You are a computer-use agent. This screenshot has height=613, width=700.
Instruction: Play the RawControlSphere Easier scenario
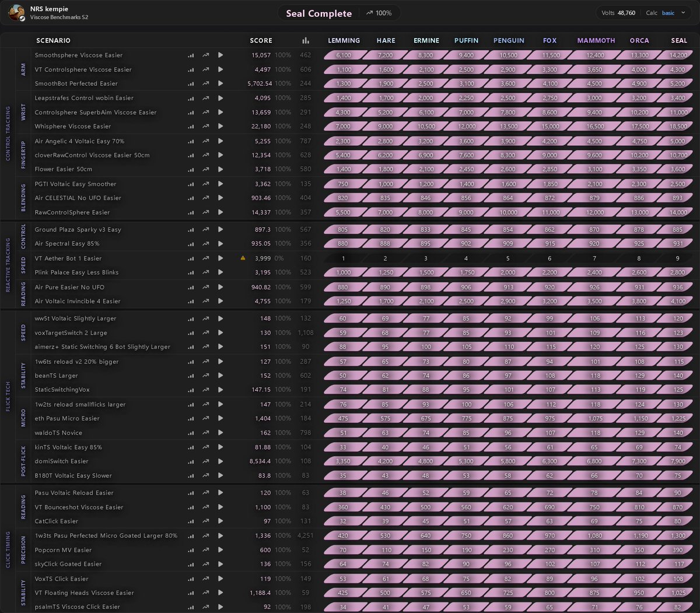point(220,212)
